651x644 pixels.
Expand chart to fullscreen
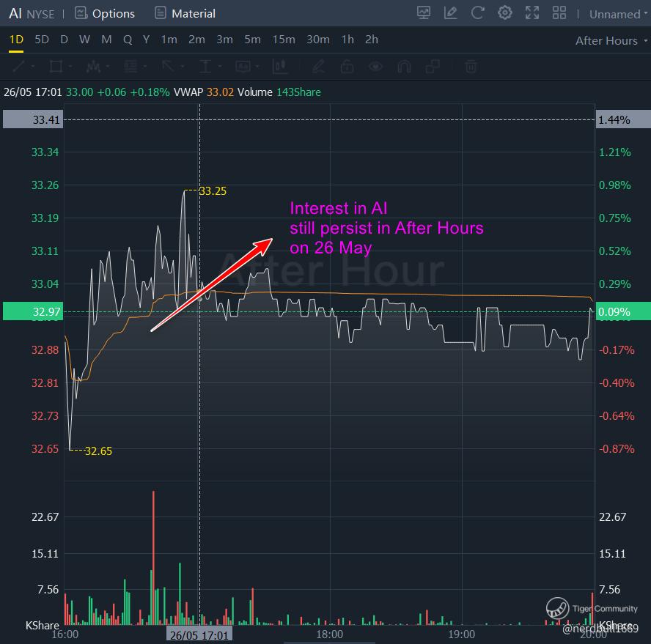coord(532,13)
